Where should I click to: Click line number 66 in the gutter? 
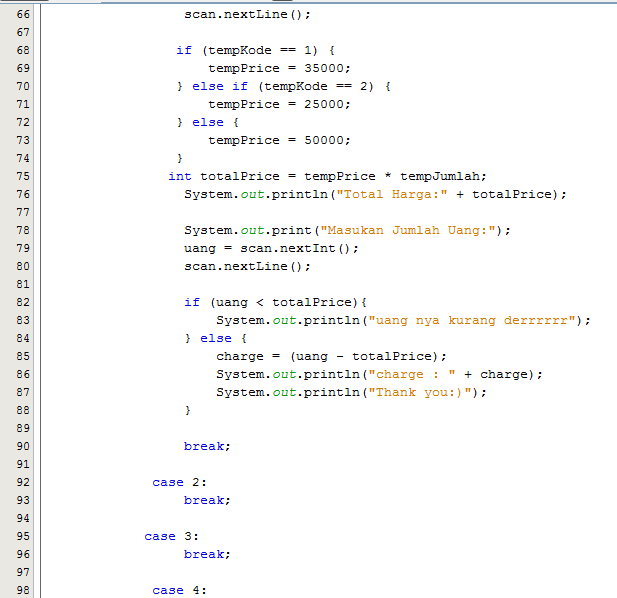click(x=23, y=15)
